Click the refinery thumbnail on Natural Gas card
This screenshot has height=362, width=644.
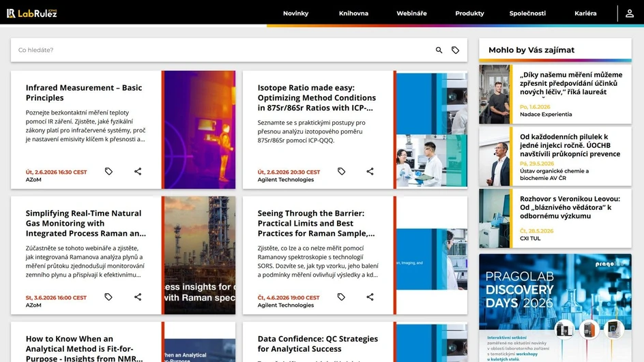[200, 255]
